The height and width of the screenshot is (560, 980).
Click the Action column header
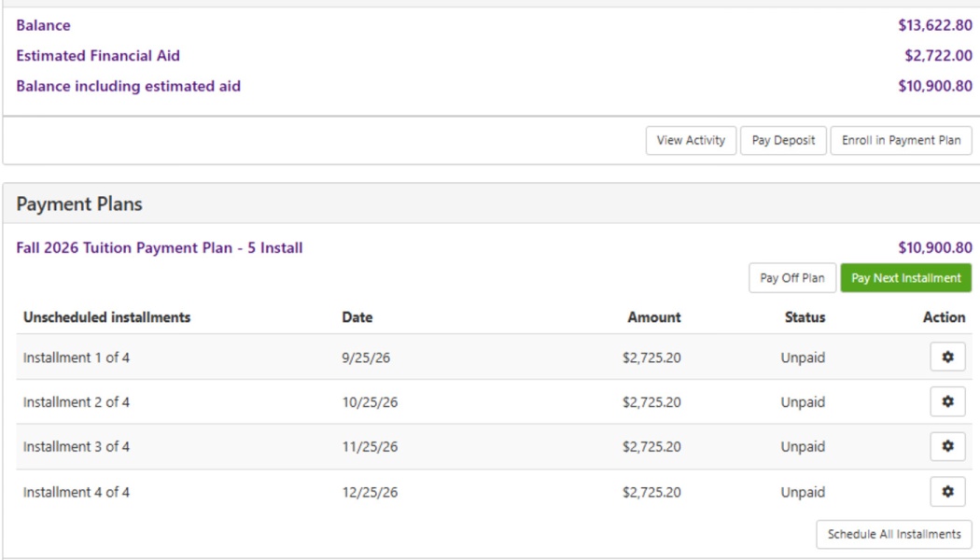tap(944, 317)
